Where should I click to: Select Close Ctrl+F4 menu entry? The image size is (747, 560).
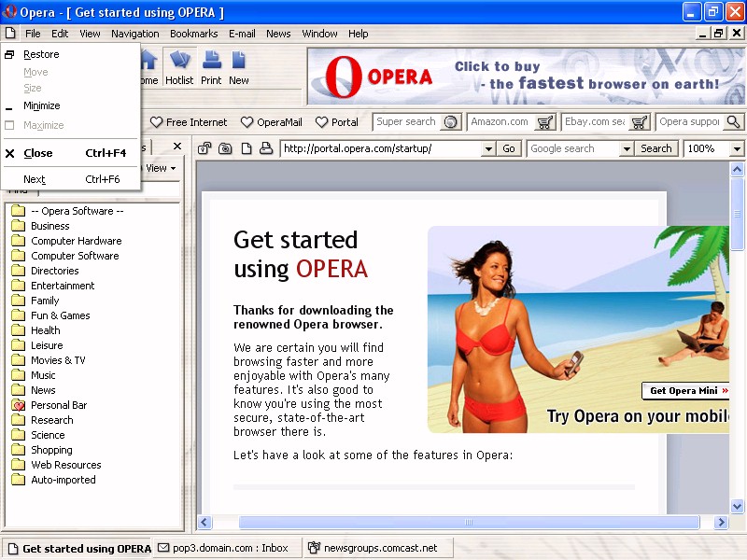(x=71, y=153)
